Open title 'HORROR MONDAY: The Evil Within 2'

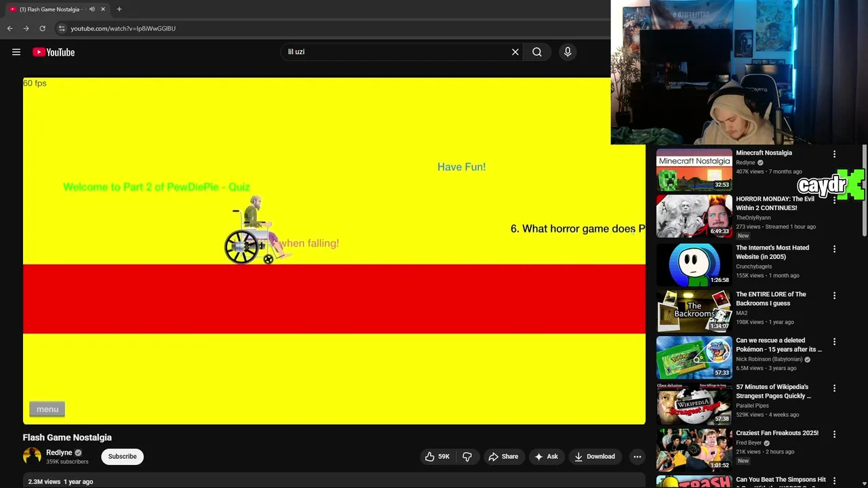point(775,203)
